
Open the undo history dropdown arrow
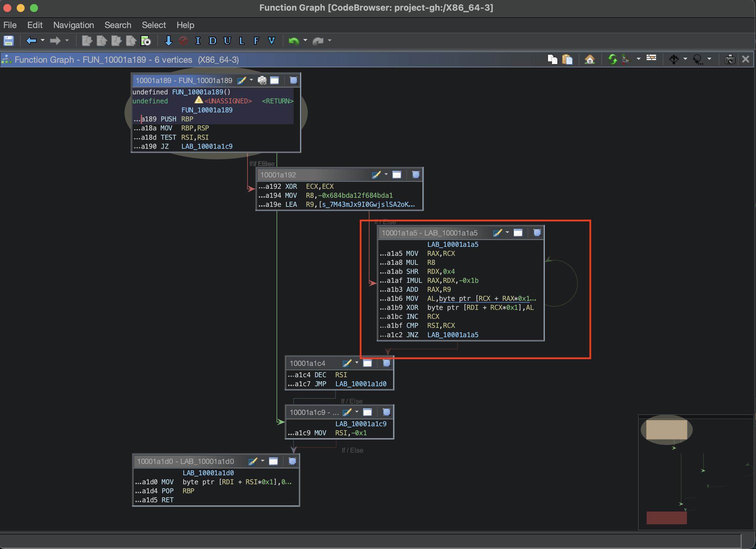[x=305, y=40]
